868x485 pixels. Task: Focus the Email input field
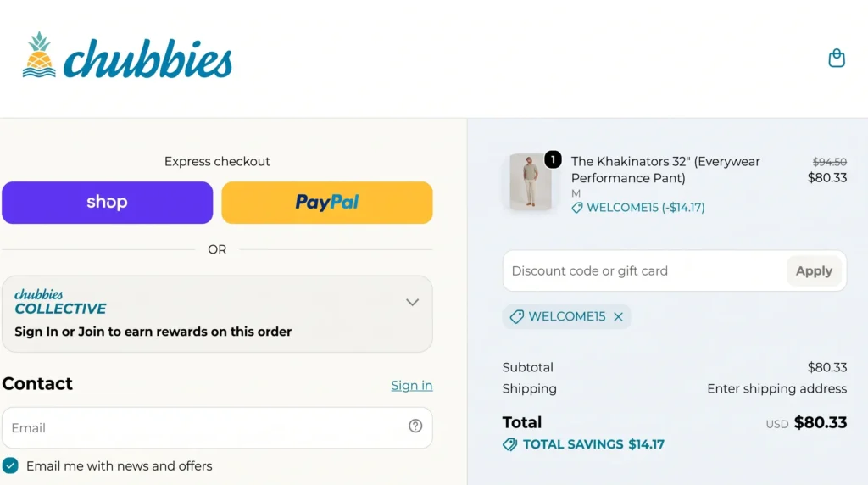217,428
